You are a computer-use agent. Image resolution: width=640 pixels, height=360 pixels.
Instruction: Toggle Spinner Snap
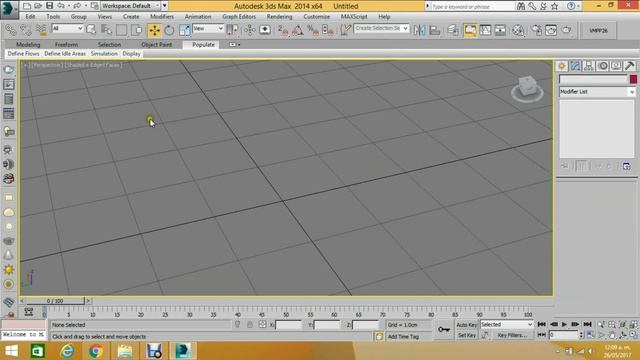(x=328, y=30)
